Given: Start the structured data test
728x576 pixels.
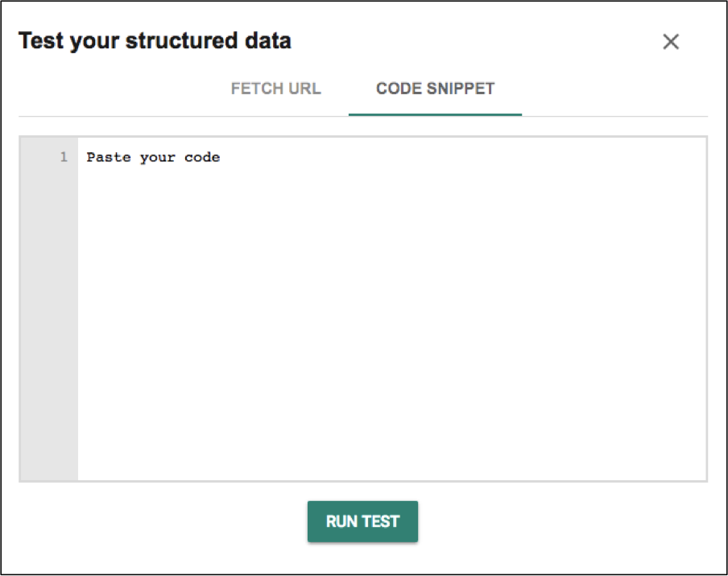Looking at the screenshot, I should [x=362, y=521].
